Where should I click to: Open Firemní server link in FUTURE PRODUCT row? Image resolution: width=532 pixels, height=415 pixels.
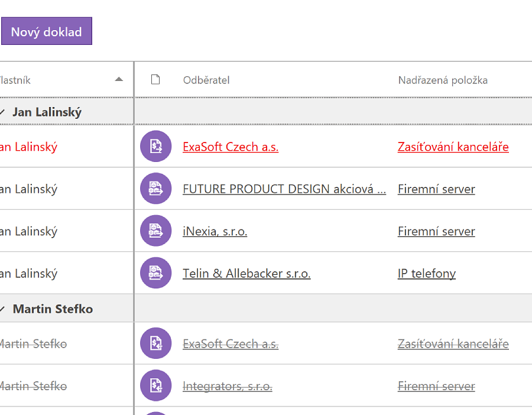[436, 189]
